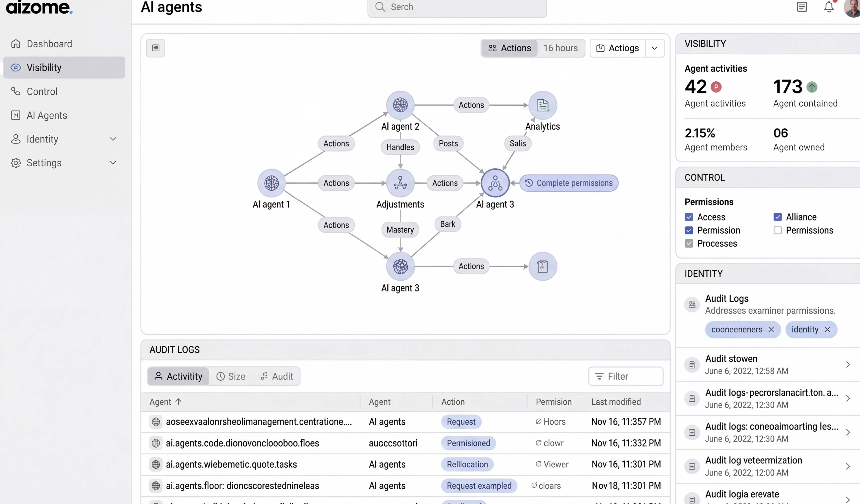The image size is (860, 504).
Task: Click the Filter button in audit logs
Action: [x=626, y=376]
